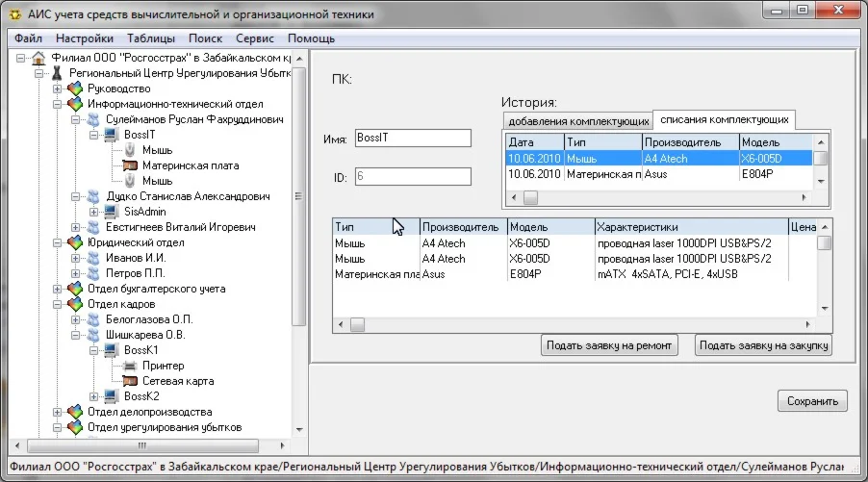Screen dimensions: 868x482
Task: Select the SisAdmin computer icon
Action: (x=111, y=212)
